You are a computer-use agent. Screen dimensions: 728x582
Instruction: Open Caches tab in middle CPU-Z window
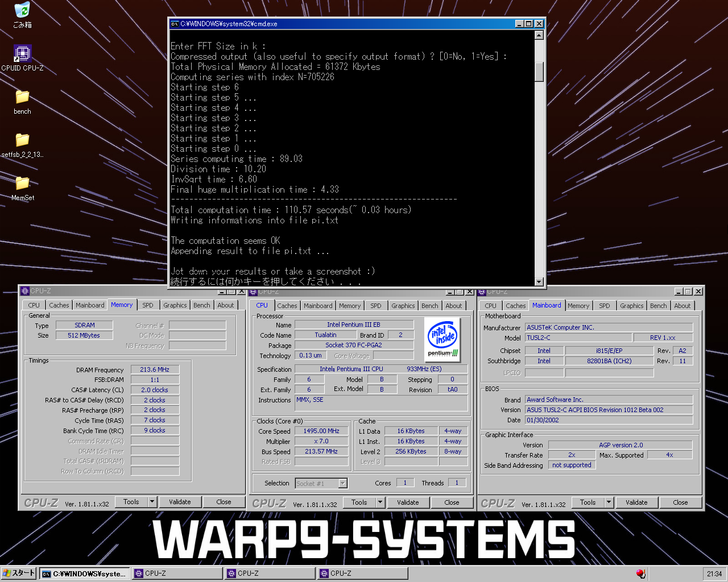tap(287, 306)
